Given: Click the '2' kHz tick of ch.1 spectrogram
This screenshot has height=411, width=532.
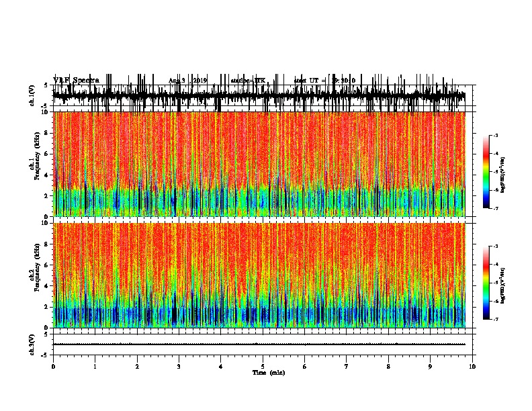Looking at the screenshot, I should 47,196.
